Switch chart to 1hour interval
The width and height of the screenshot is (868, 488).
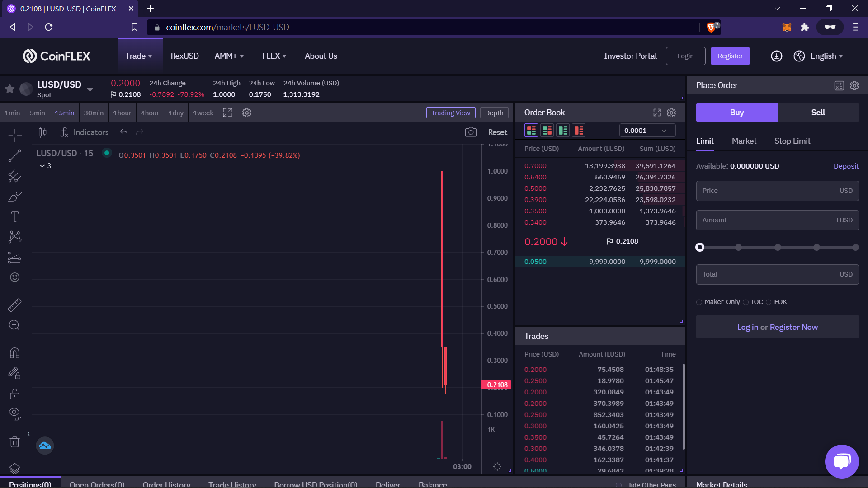point(122,113)
